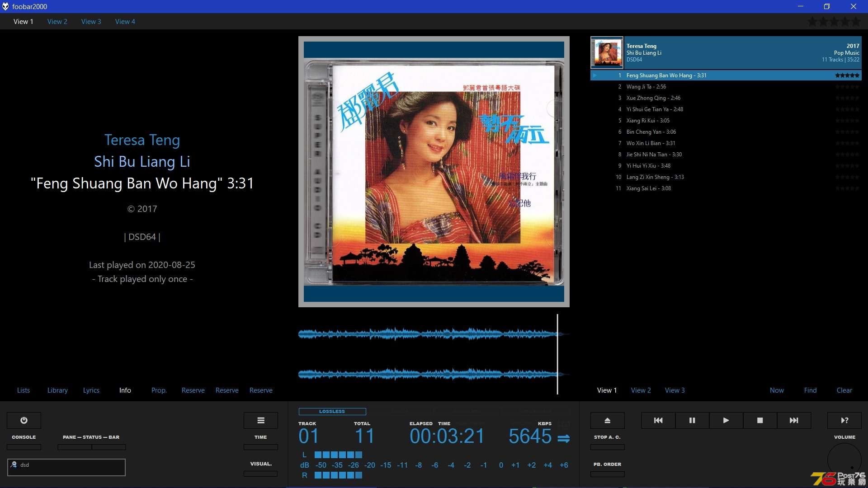Select track Yi Shui Ge Tian Ya - 2:48
This screenshot has height=488, width=868.
click(726, 109)
